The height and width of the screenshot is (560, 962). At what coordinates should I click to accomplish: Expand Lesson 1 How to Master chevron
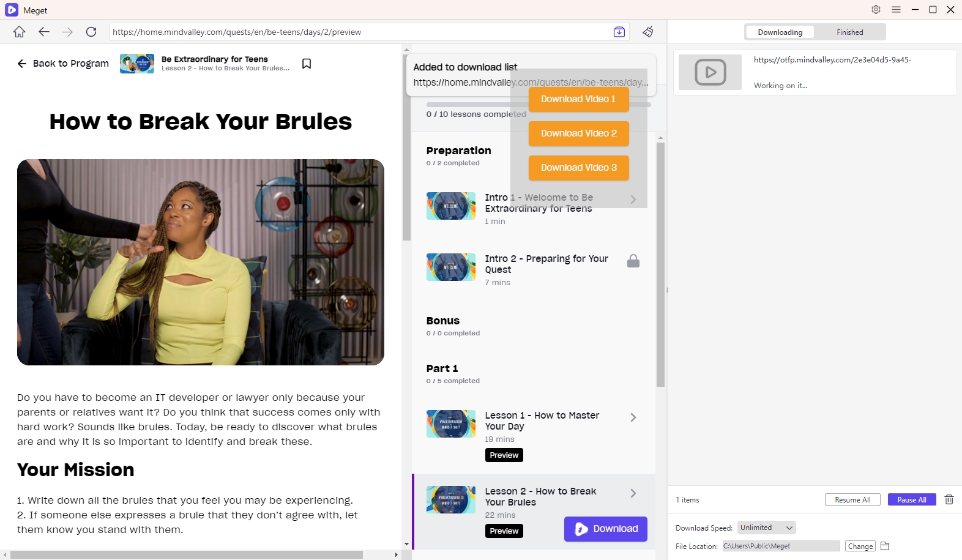(633, 417)
